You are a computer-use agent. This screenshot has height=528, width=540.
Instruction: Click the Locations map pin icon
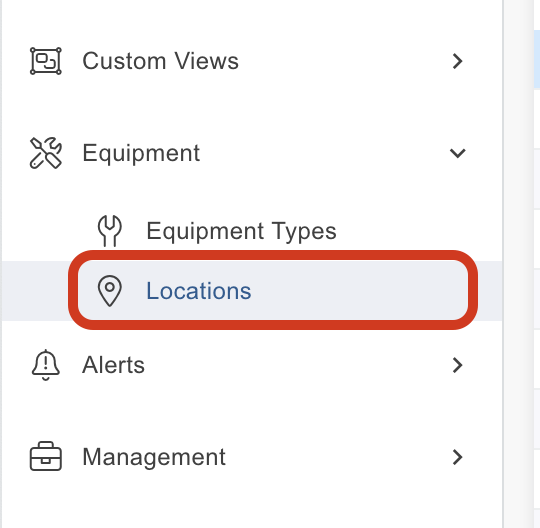pos(110,291)
